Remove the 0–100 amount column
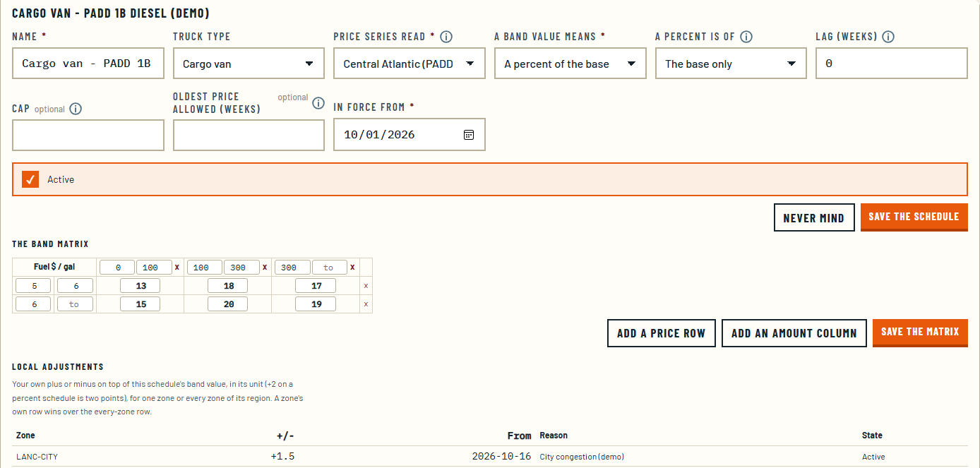Image resolution: width=980 pixels, height=468 pixels. click(177, 268)
